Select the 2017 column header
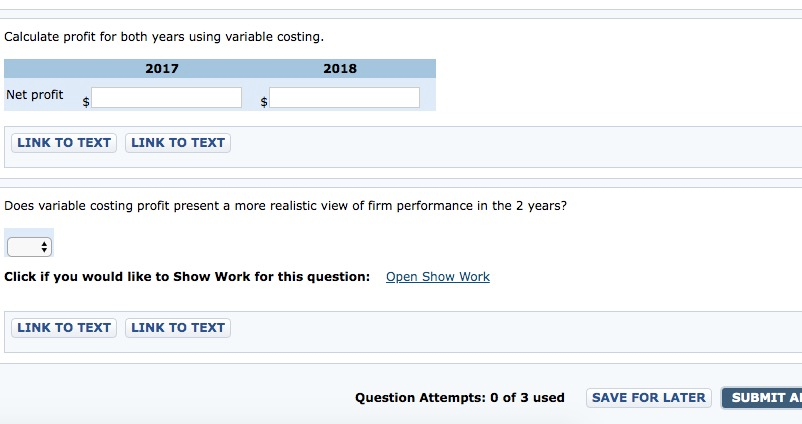 162,69
